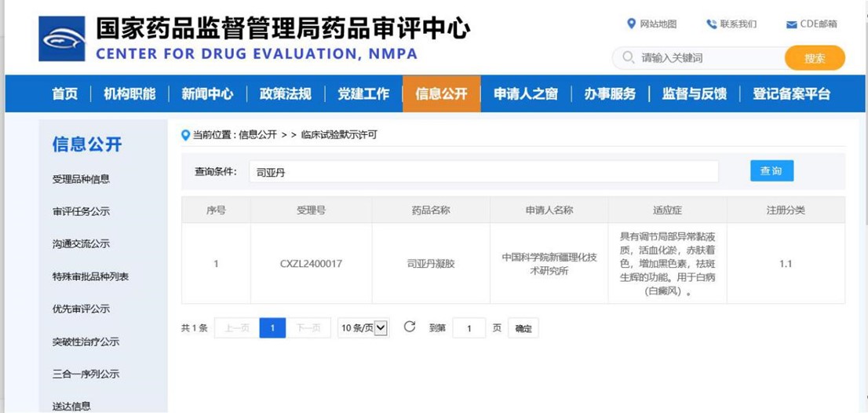Click the CDE logo icon
The image size is (868, 413).
(62, 39)
